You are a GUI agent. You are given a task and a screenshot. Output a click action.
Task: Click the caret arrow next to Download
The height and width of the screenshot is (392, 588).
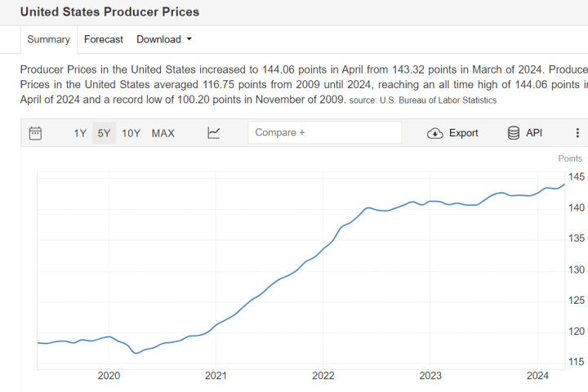point(189,39)
